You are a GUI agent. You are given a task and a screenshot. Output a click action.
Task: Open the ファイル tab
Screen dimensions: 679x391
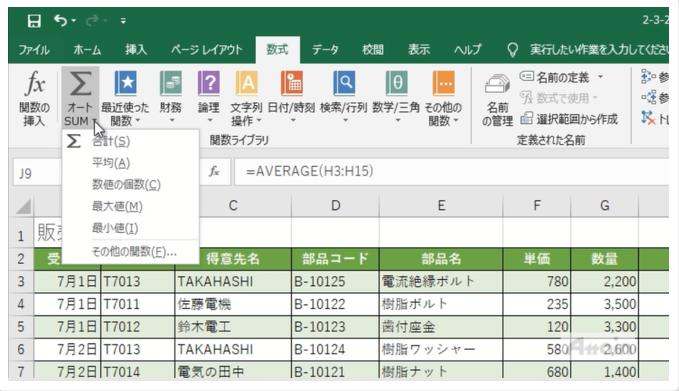34,50
